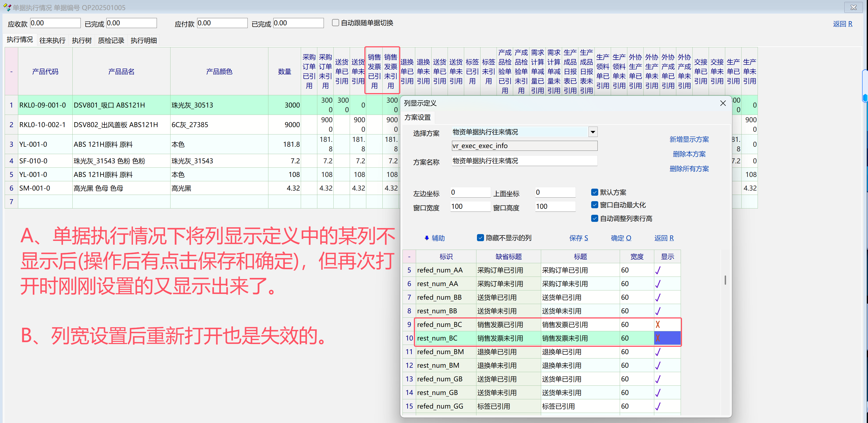Uncheck the 默认方案 checkbox
This screenshot has height=423, width=868.
coord(594,192)
